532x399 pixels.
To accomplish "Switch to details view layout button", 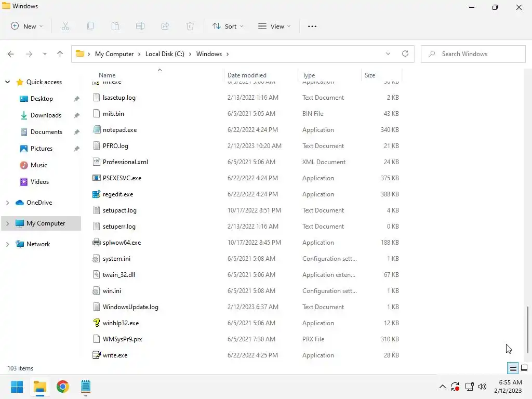I will pyautogui.click(x=513, y=368).
